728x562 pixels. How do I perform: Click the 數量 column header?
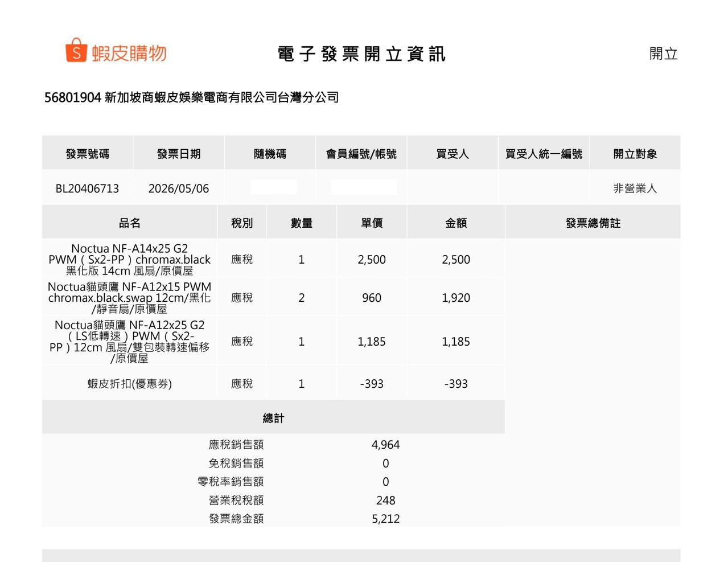302,223
